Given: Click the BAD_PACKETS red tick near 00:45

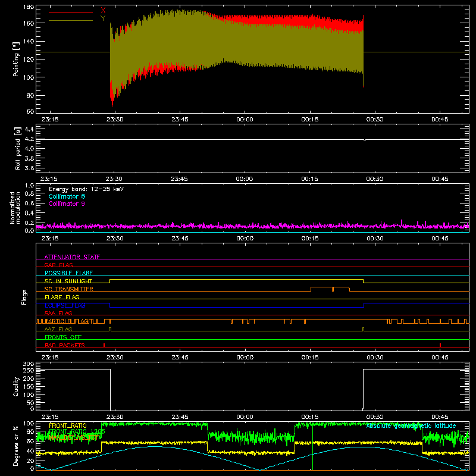Looking at the screenshot, I should (x=440, y=345).
